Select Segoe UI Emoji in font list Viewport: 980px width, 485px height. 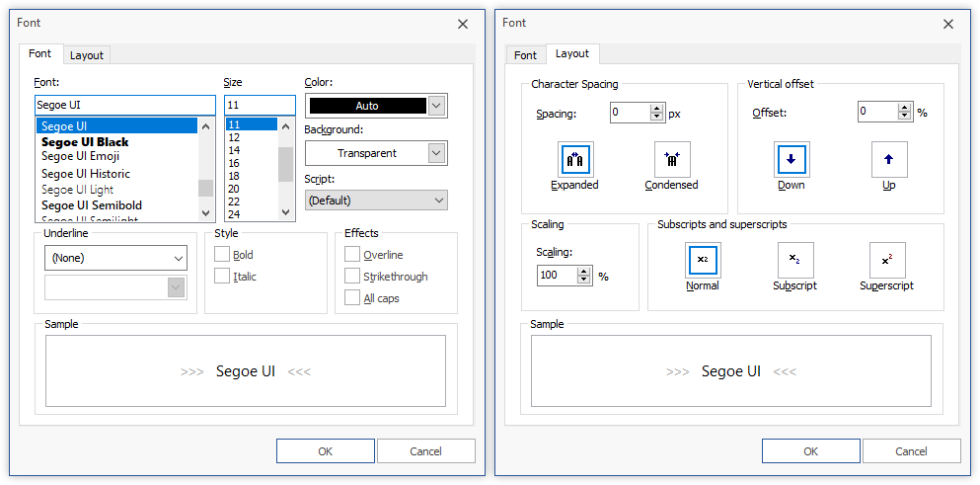(x=116, y=156)
